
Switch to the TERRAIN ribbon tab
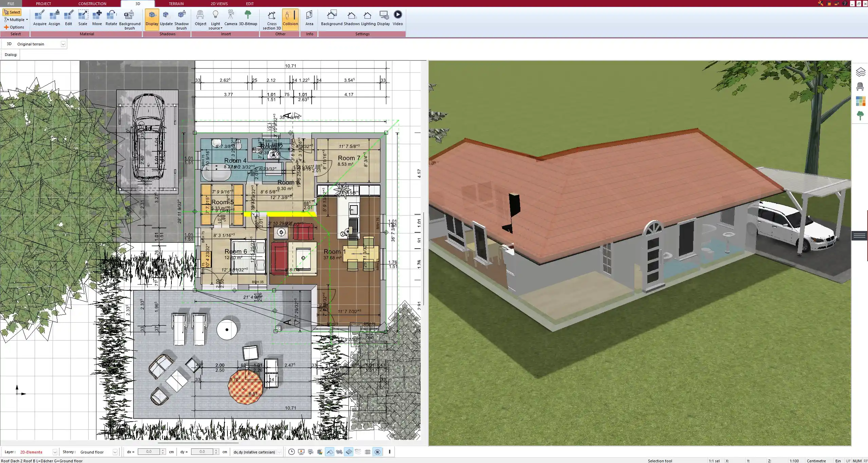click(176, 3)
